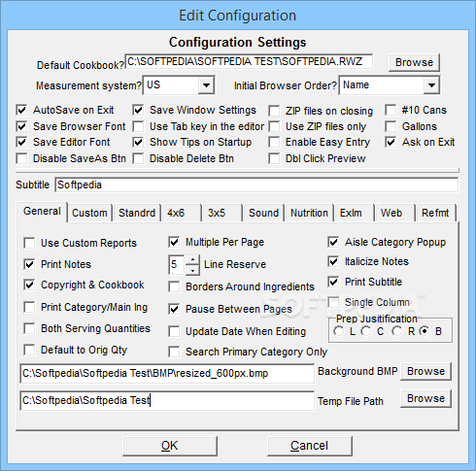Browse for Default Cookbook file
Image resolution: width=476 pixels, height=471 pixels.
click(x=414, y=62)
